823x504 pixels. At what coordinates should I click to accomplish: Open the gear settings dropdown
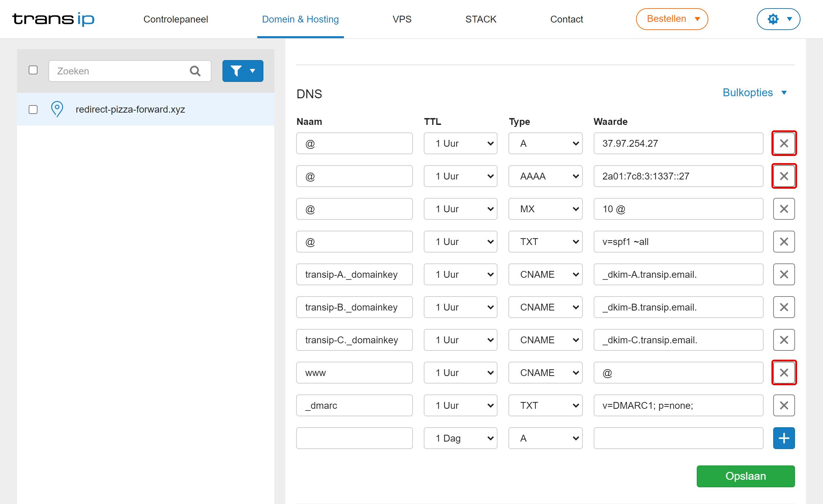(x=778, y=19)
